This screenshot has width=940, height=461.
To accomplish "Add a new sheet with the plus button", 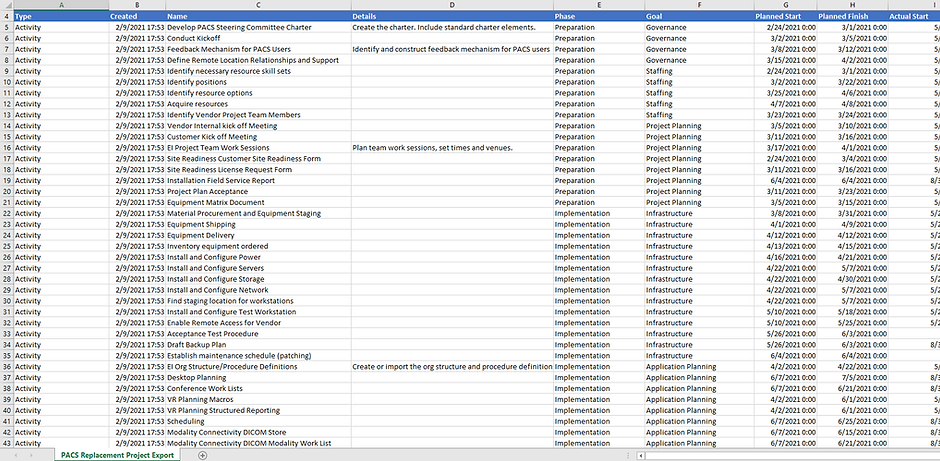I will 203,456.
